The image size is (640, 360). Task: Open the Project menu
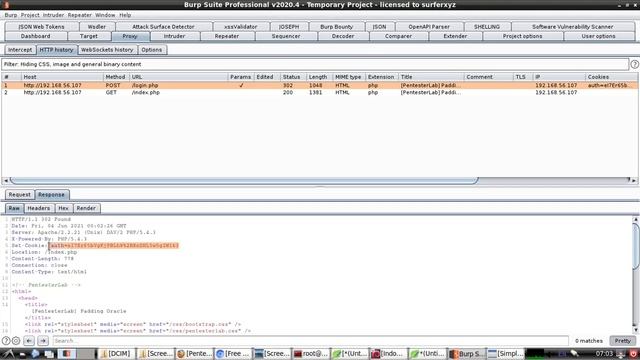coord(30,15)
